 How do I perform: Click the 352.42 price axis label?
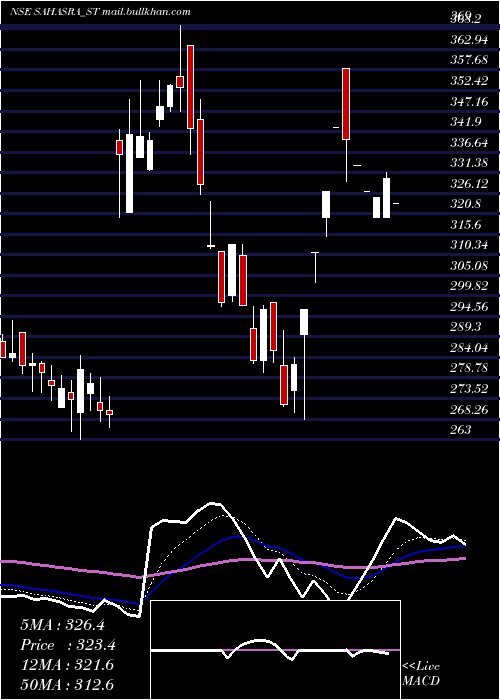(x=470, y=81)
